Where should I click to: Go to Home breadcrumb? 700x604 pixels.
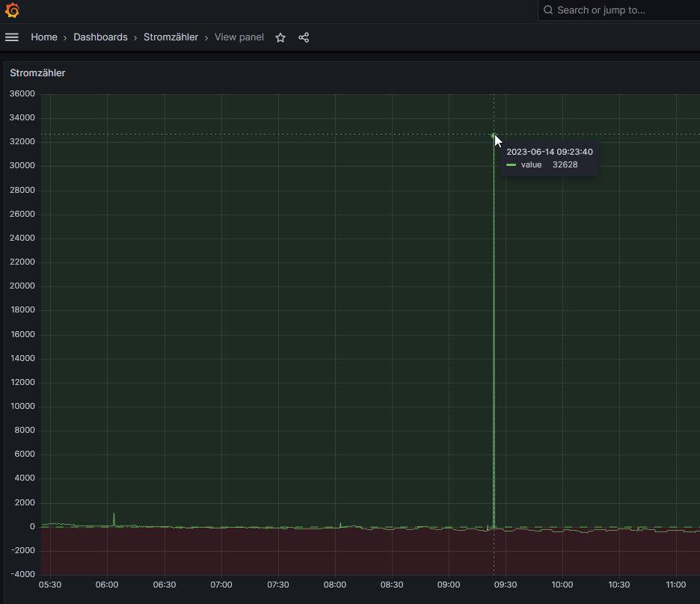(x=43, y=37)
